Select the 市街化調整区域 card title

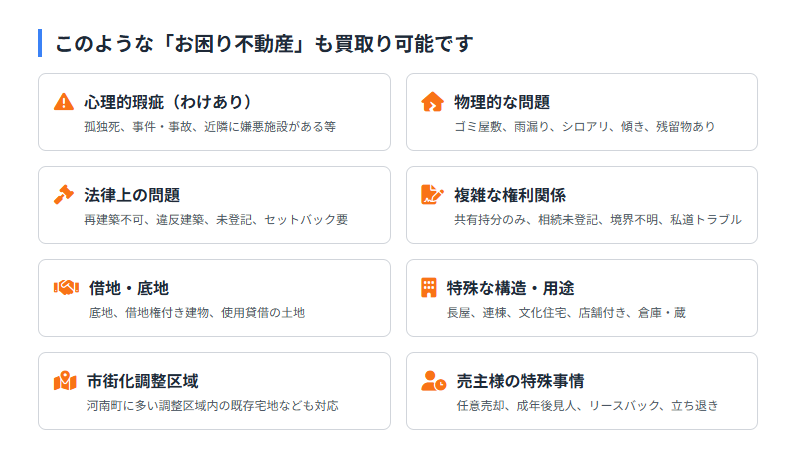coord(142,381)
